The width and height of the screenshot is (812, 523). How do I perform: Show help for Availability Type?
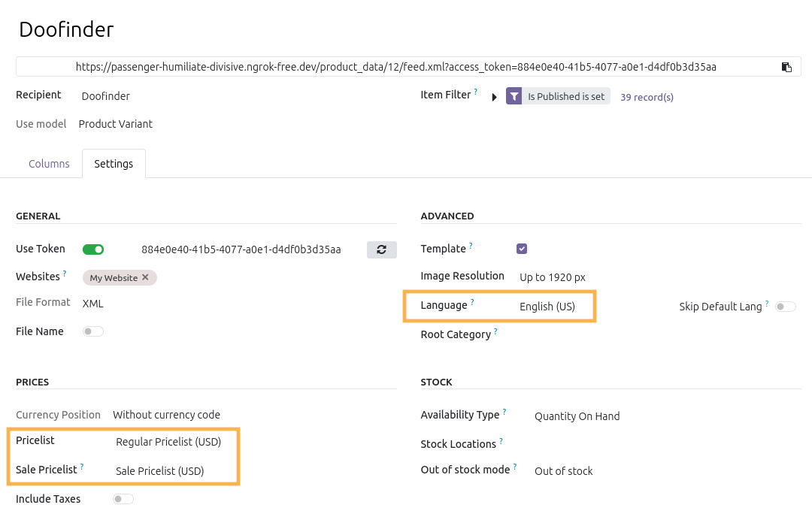coord(504,412)
